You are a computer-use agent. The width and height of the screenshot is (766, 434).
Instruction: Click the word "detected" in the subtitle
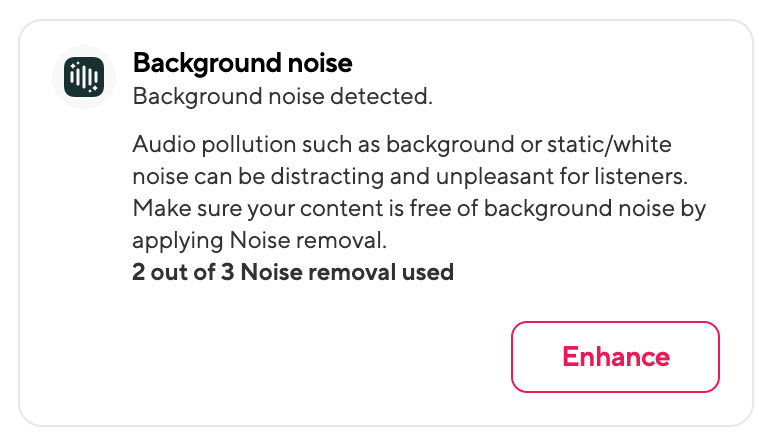[390, 97]
